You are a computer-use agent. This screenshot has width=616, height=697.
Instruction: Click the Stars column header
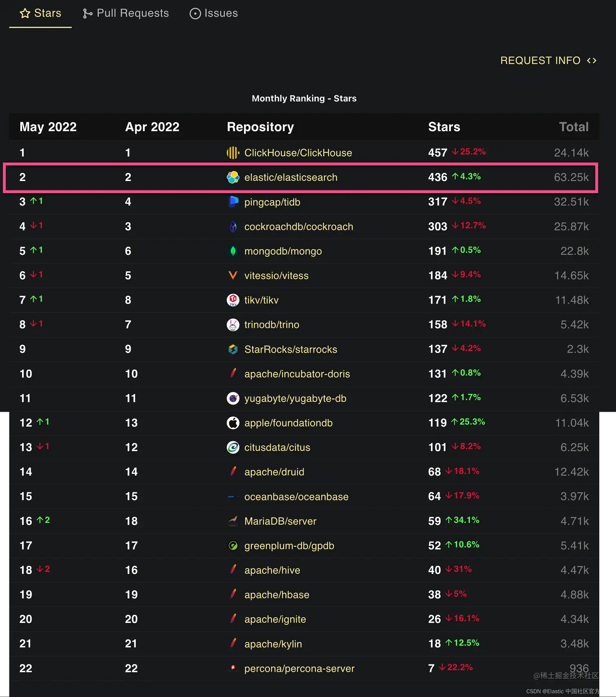(444, 127)
